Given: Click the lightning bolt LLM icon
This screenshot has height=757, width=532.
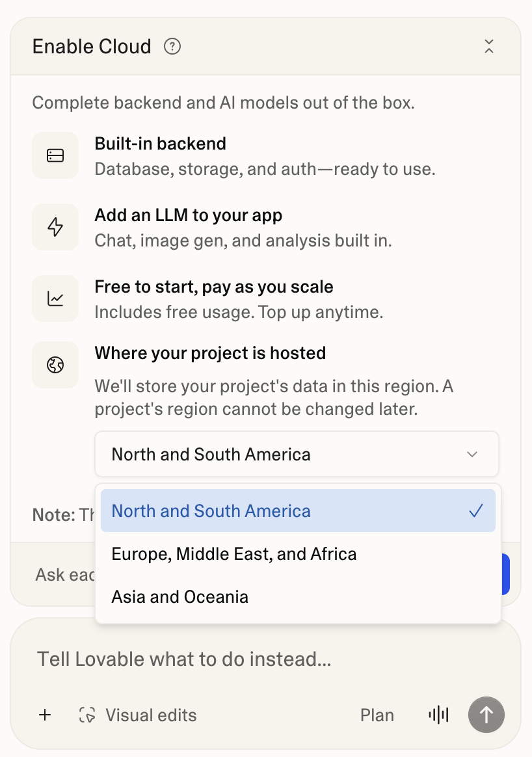Looking at the screenshot, I should [x=55, y=226].
